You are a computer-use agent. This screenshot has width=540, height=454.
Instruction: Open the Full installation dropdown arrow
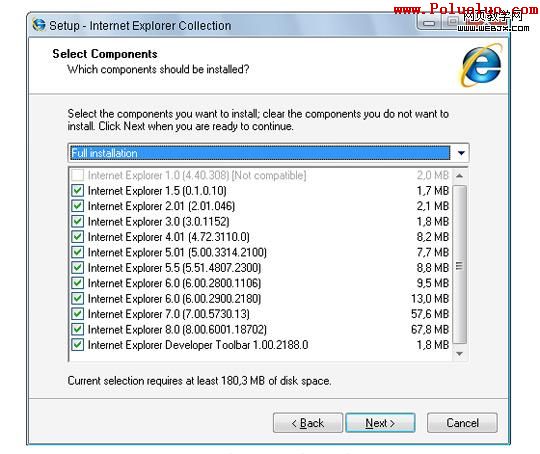click(461, 153)
